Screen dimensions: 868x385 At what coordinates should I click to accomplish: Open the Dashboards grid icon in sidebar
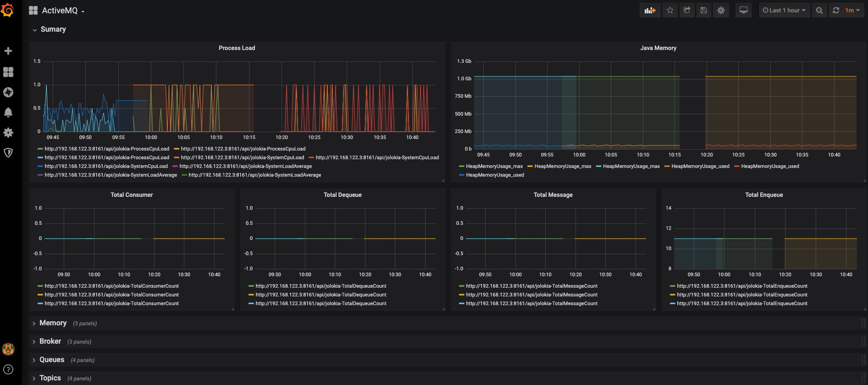coord(8,72)
